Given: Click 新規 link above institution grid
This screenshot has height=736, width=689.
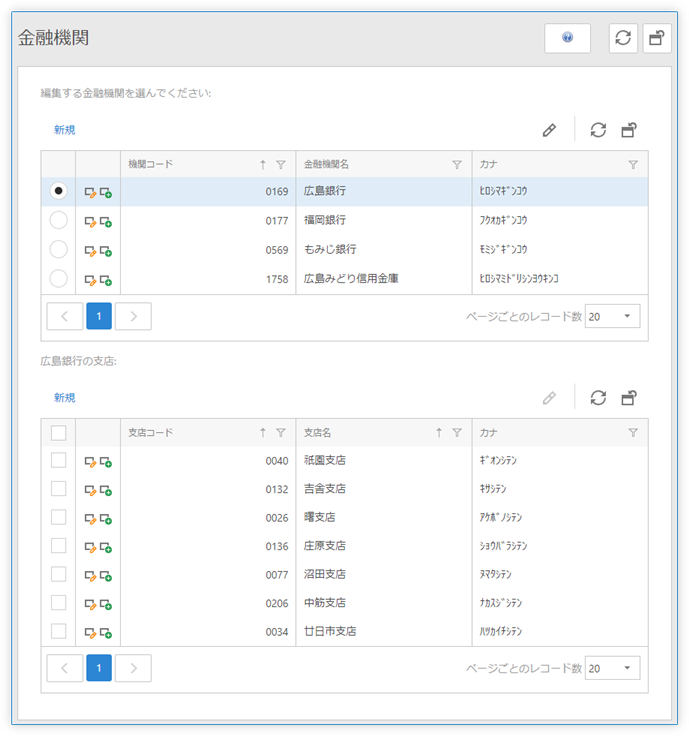Looking at the screenshot, I should [x=64, y=130].
